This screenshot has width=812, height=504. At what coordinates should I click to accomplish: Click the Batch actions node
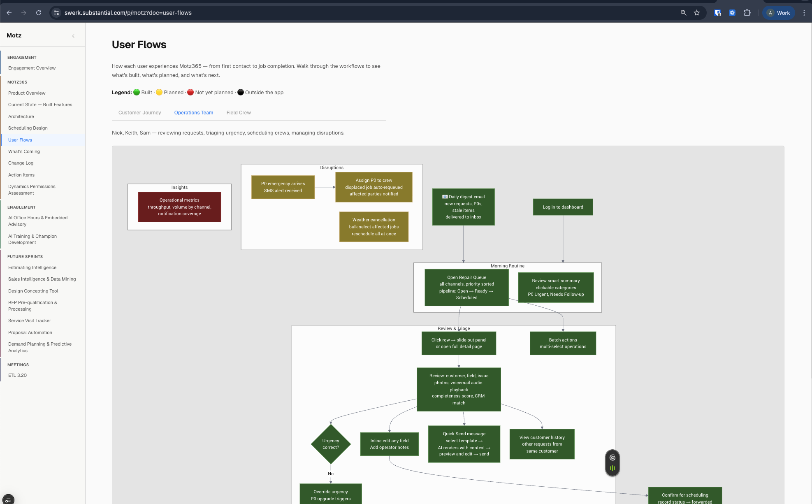tap(563, 344)
